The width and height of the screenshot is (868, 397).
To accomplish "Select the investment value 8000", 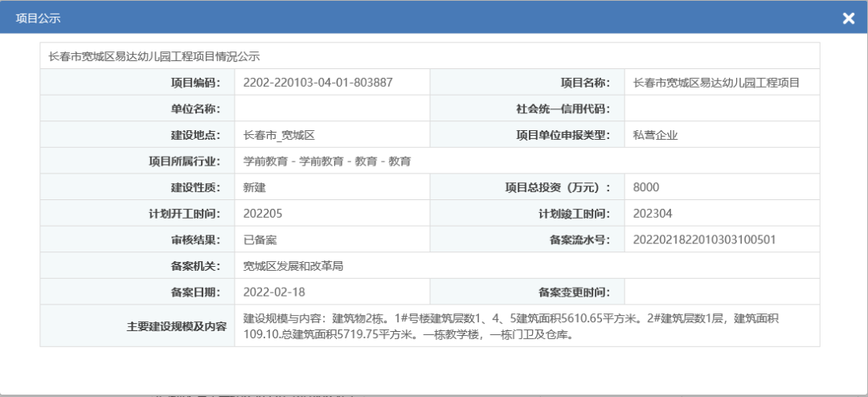I will [x=646, y=187].
